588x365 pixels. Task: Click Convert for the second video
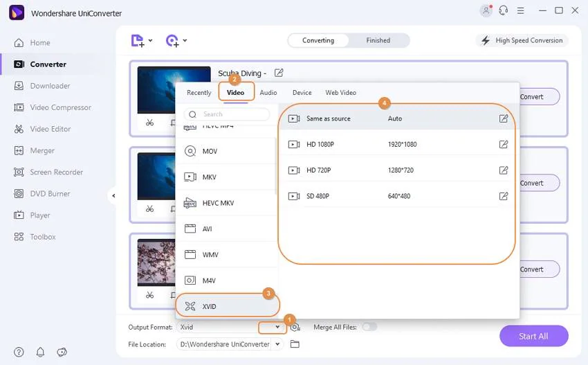pos(540,184)
